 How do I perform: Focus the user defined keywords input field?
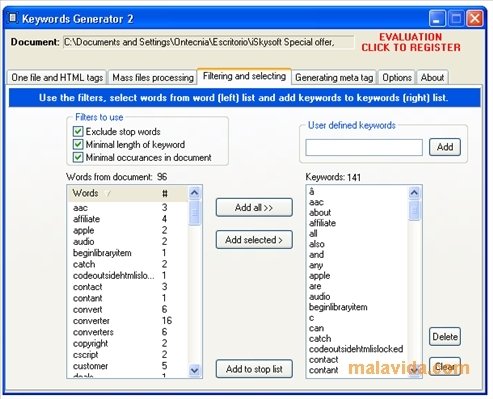pos(364,147)
